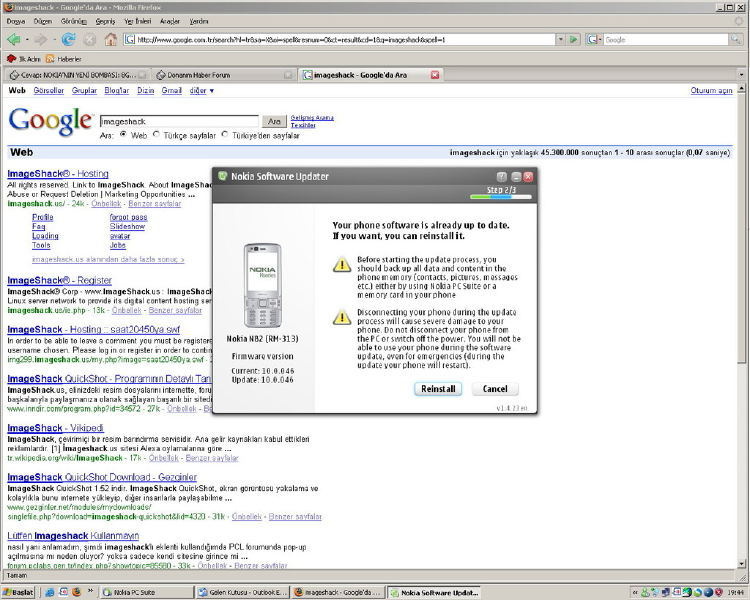Open the Yer İmleri menu

pos(138,21)
